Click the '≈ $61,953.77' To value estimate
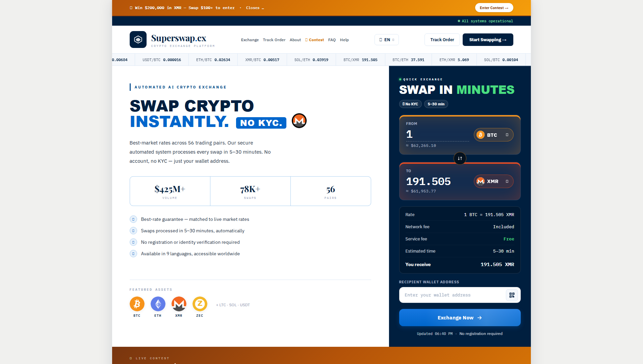The image size is (643, 364). point(421,191)
